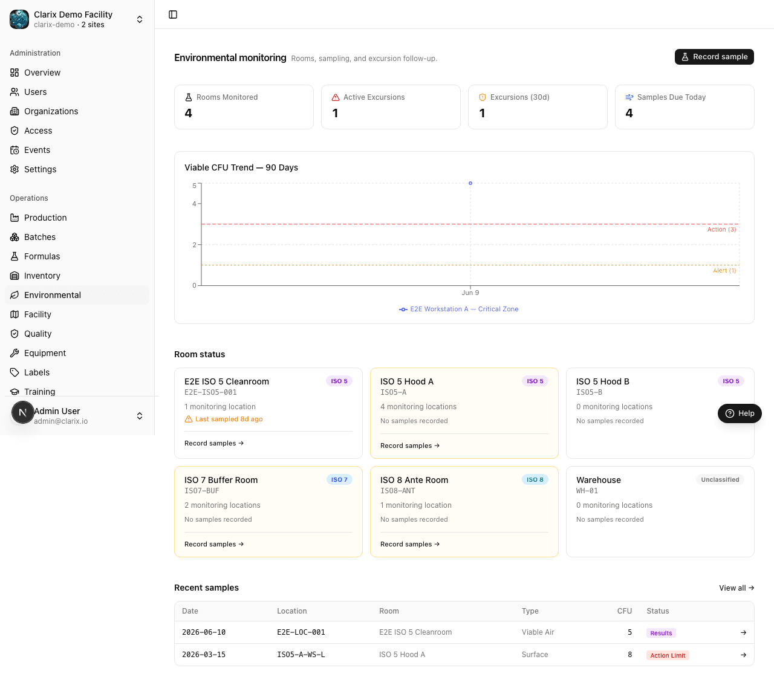The image size is (774, 700).
Task: Open the Equipment menu item
Action: tap(77, 353)
